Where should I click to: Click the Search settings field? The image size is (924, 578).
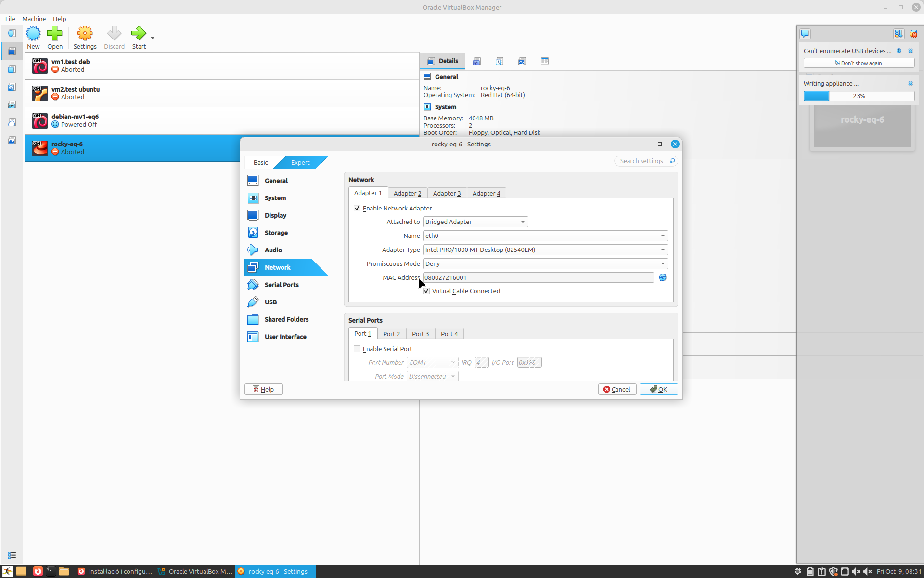click(646, 161)
